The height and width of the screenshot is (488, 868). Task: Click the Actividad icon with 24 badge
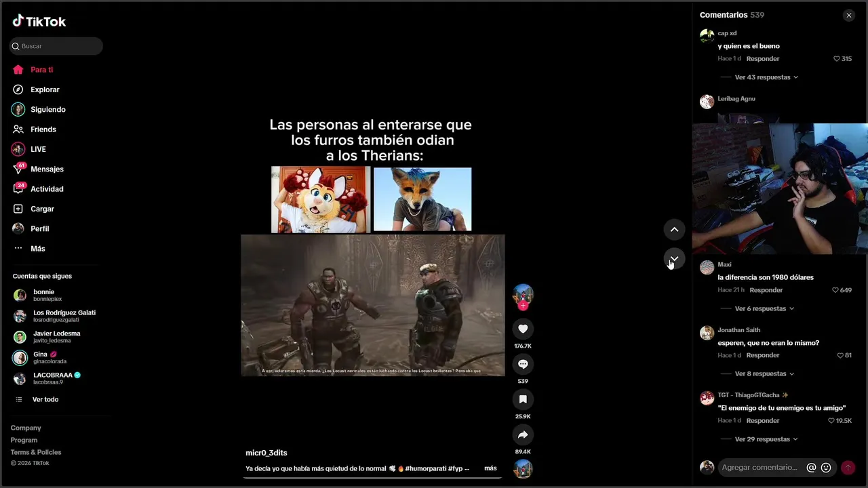[18, 189]
